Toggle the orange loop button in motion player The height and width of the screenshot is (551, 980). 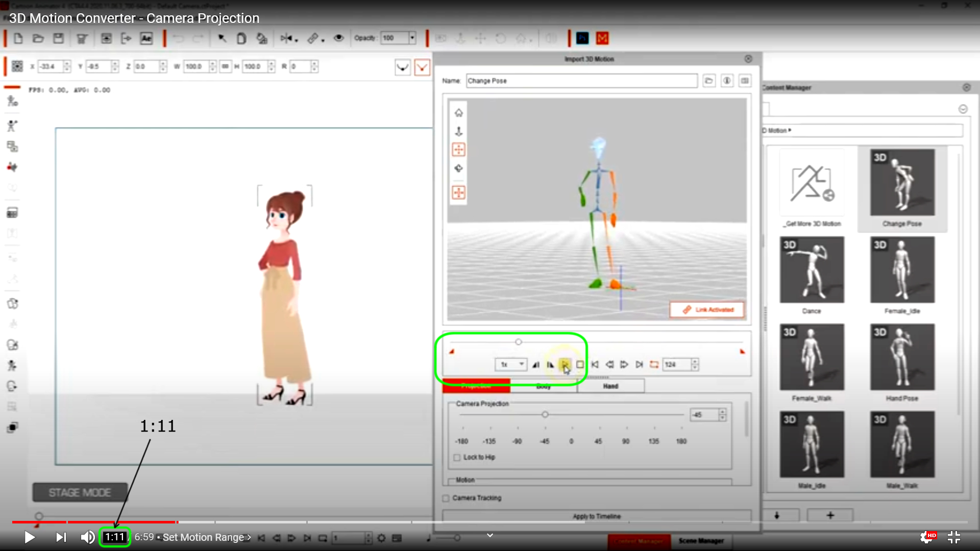654,364
